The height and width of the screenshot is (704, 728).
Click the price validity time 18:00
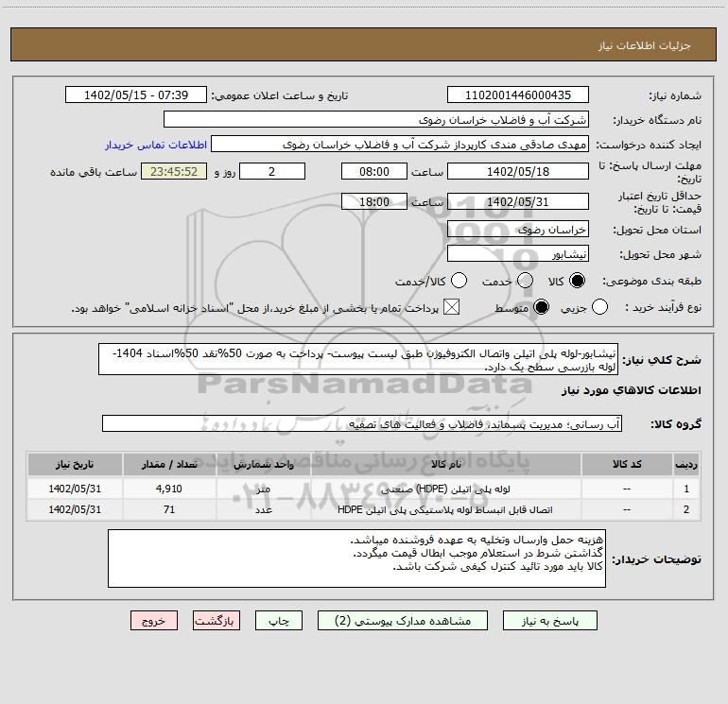374,201
